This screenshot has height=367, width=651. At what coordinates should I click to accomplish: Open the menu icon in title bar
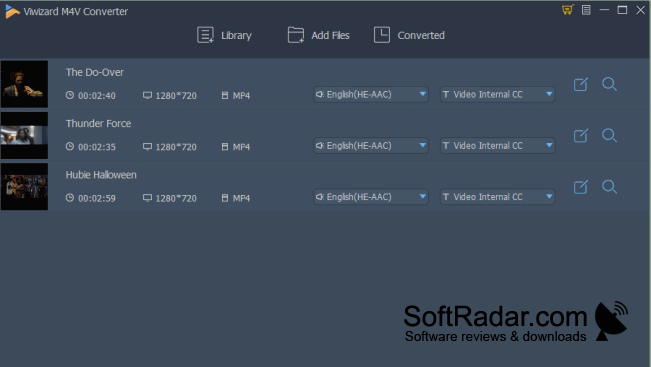(x=586, y=10)
